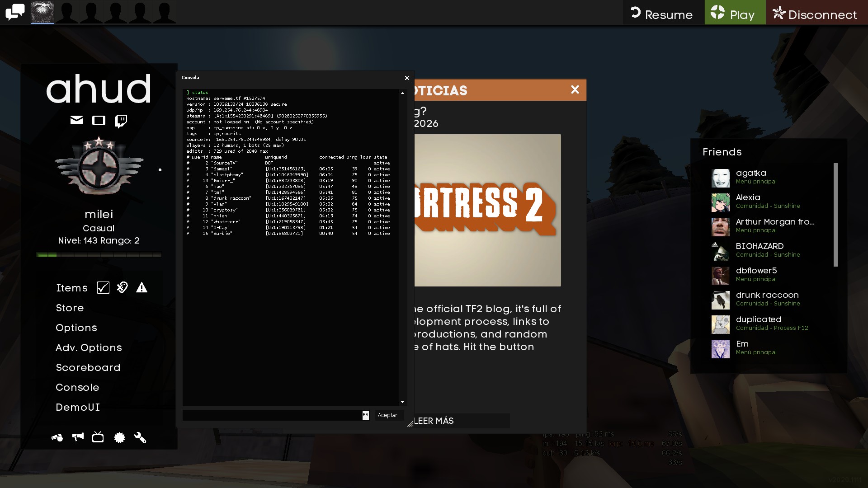
Task: Click the megaphone icon
Action: (78, 437)
